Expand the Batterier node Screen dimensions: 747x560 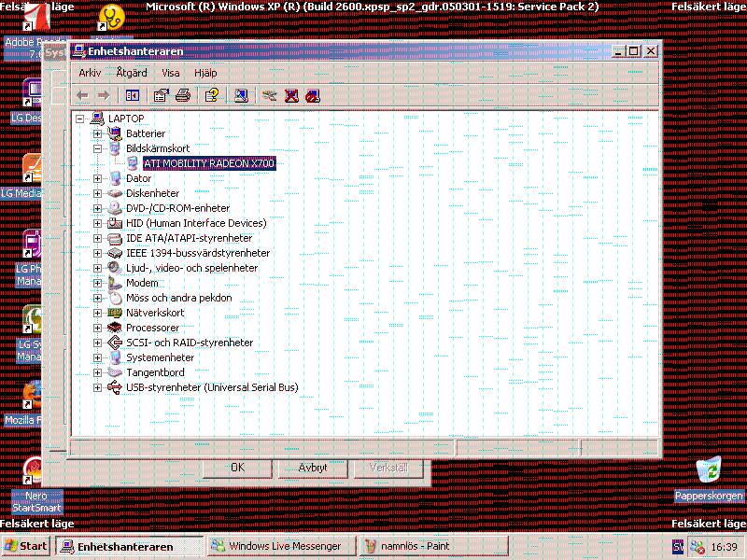point(97,133)
